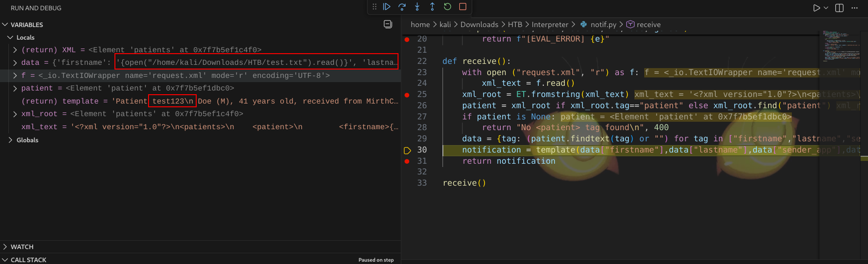Image resolution: width=868 pixels, height=264 pixels.
Task: Click the Continue debug button
Action: (x=387, y=7)
